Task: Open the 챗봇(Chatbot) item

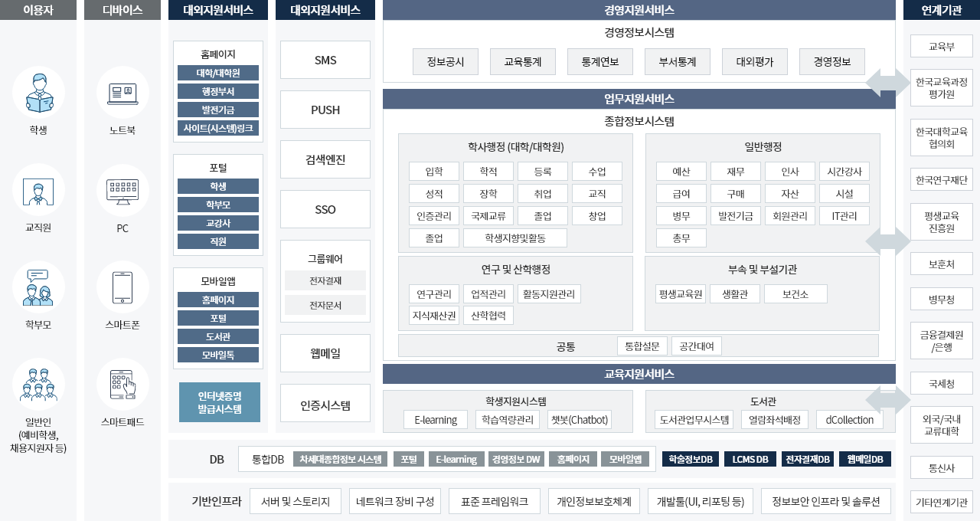Action: point(579,420)
